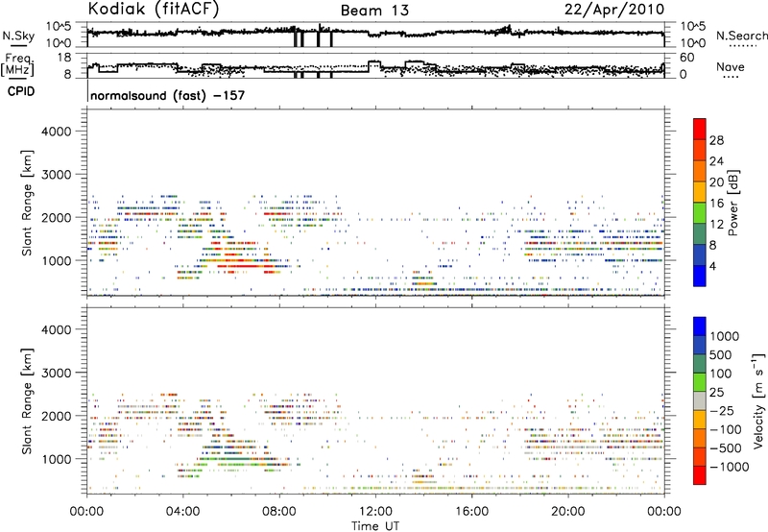Click the '-100' tick on Velocity colorbar
This screenshot has height=532, width=768.
click(726, 429)
